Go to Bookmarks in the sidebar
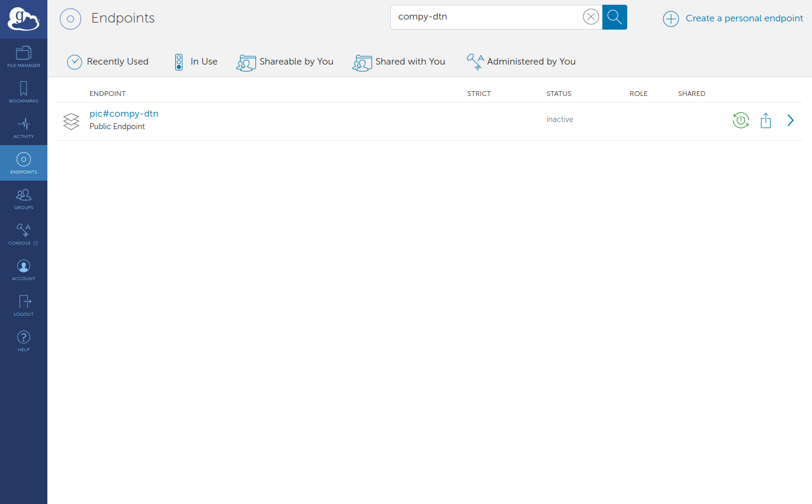The image size is (812, 504). [x=24, y=92]
